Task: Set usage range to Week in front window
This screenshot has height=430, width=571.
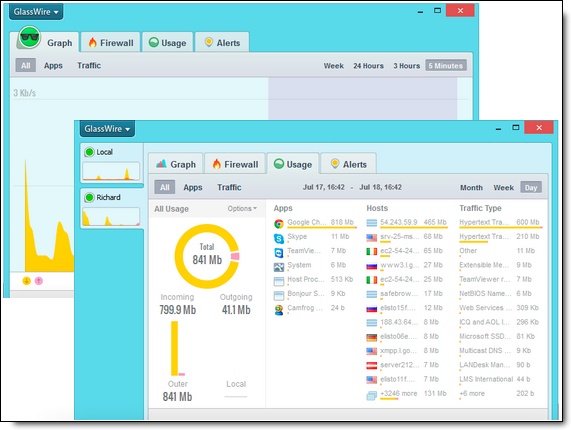Action: [x=504, y=188]
